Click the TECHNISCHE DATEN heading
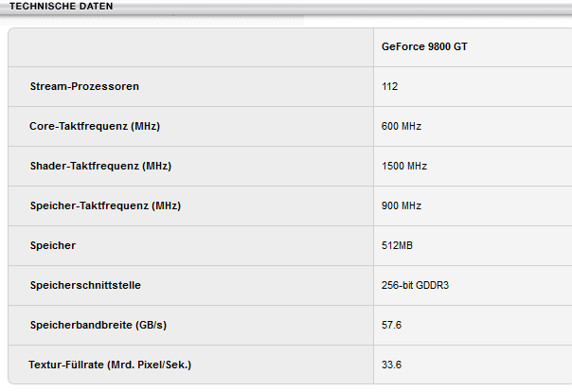The image size is (572, 392). click(x=61, y=7)
